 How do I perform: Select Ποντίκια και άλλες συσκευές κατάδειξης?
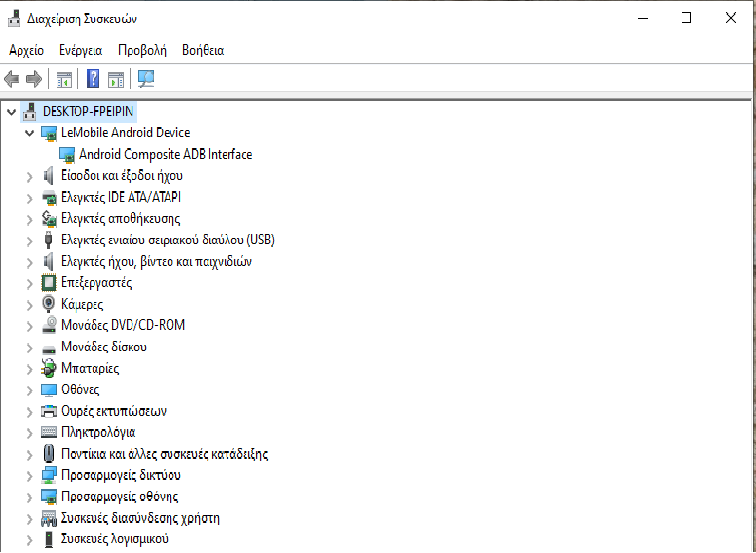pos(164,454)
